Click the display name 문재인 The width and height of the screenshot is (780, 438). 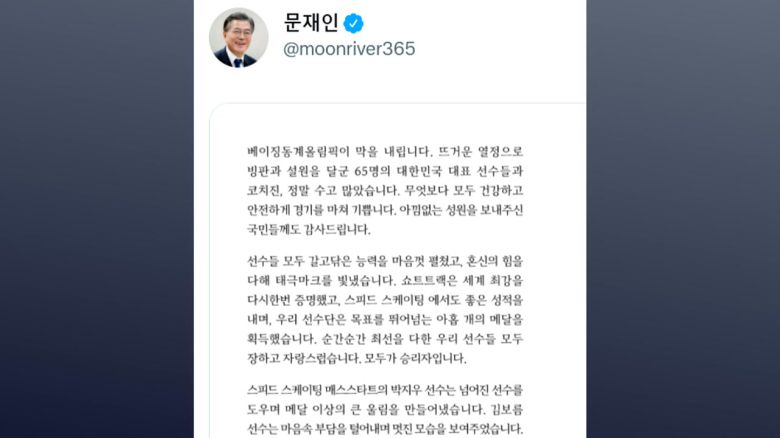[311, 22]
